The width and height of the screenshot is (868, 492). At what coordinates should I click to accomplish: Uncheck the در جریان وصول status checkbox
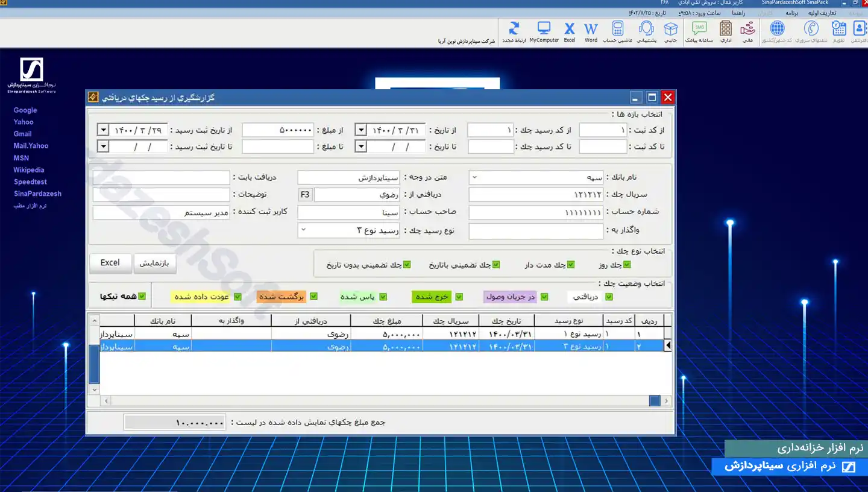[x=544, y=297]
